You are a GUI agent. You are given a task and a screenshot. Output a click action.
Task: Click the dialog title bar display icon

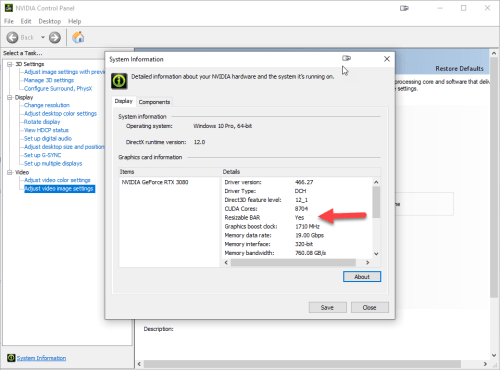click(x=346, y=59)
